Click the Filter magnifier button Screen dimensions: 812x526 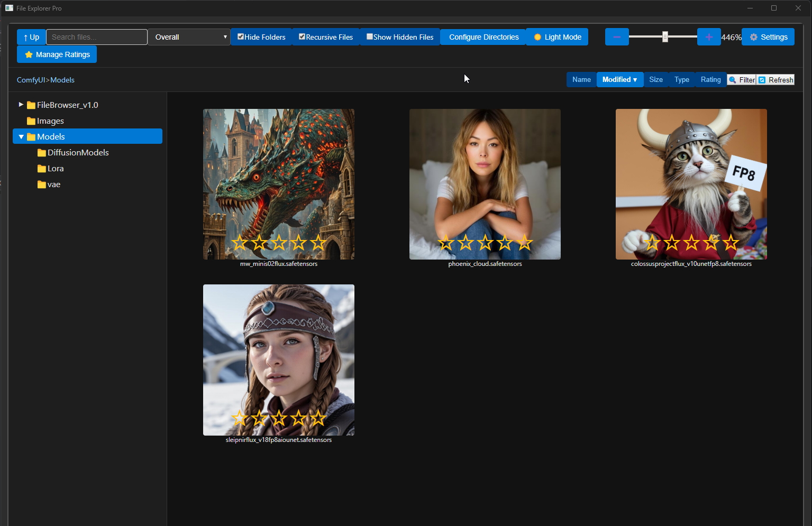pos(741,80)
